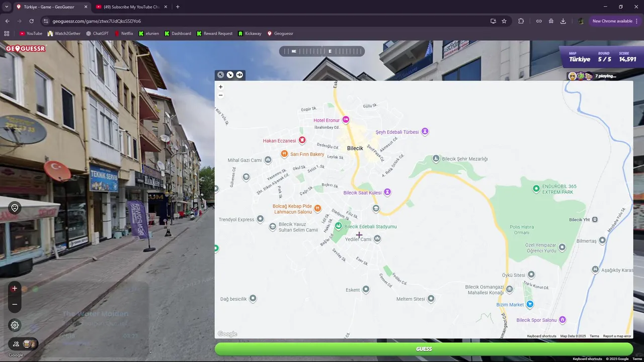Click Hakan Eczanesi pharmacy marker
This screenshot has width=644, height=362.
coord(302,141)
